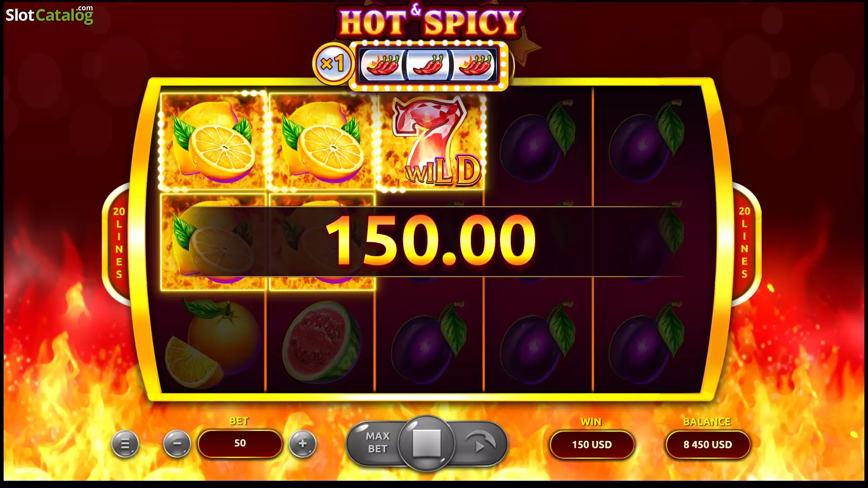Click the right 20 LINES indicator
The height and width of the screenshot is (488, 868).
tap(744, 243)
